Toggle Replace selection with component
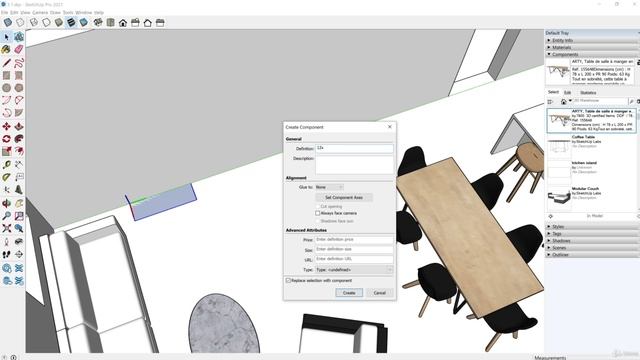This screenshot has width=640, height=360. [288, 280]
